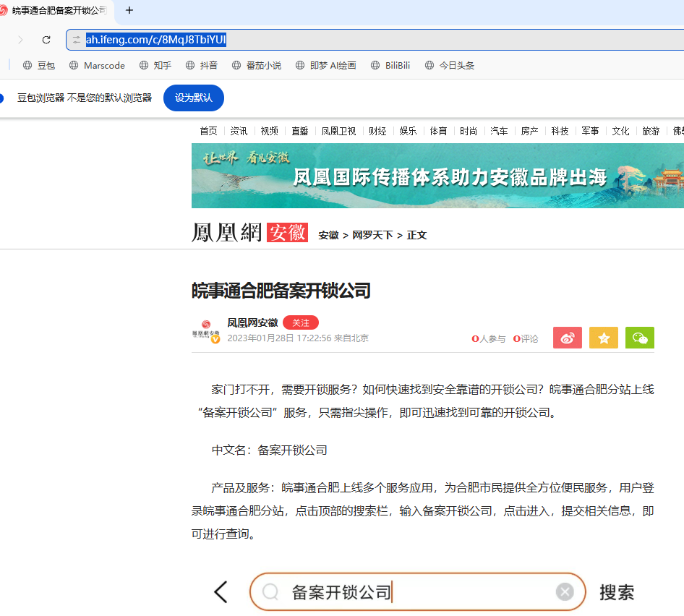Open 体育 in site navigation

438,131
